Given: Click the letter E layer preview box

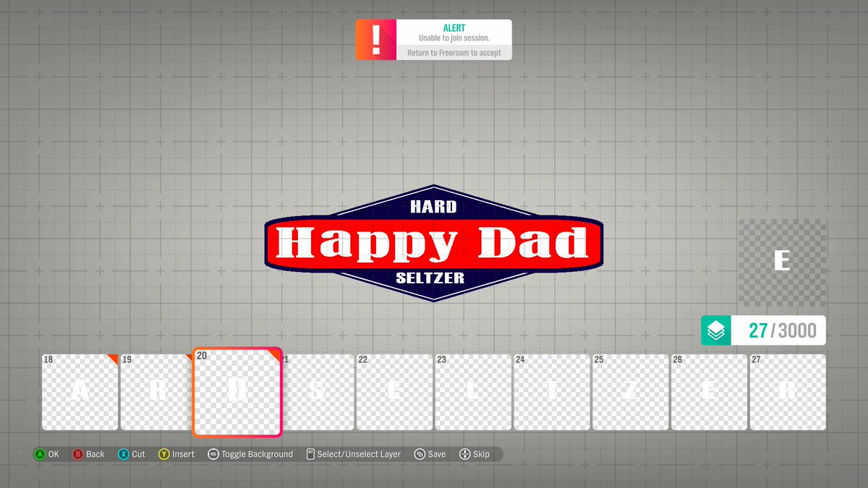Looking at the screenshot, I should 782,262.
